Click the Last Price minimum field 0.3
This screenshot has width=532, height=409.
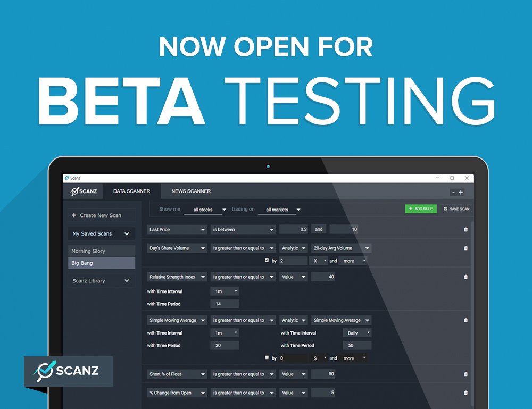[x=294, y=230]
